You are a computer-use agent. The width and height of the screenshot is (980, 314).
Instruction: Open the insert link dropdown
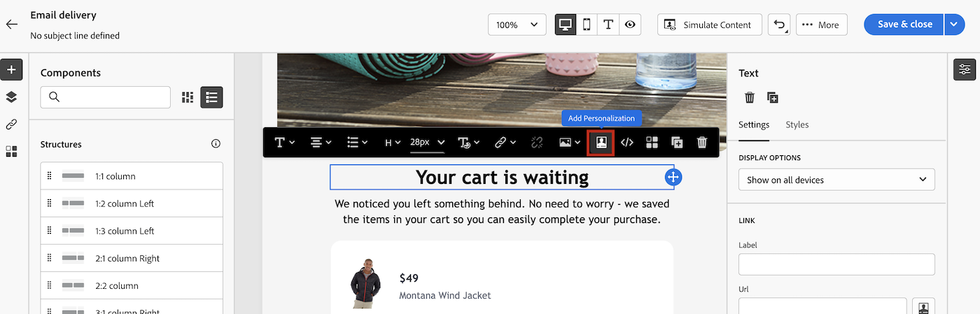pos(505,143)
